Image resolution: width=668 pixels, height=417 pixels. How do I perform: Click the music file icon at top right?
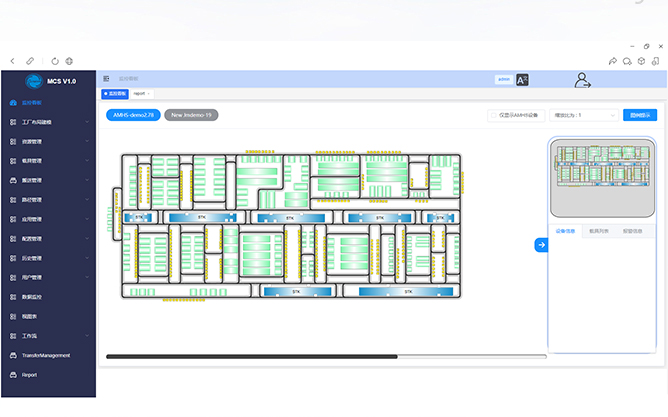656,61
